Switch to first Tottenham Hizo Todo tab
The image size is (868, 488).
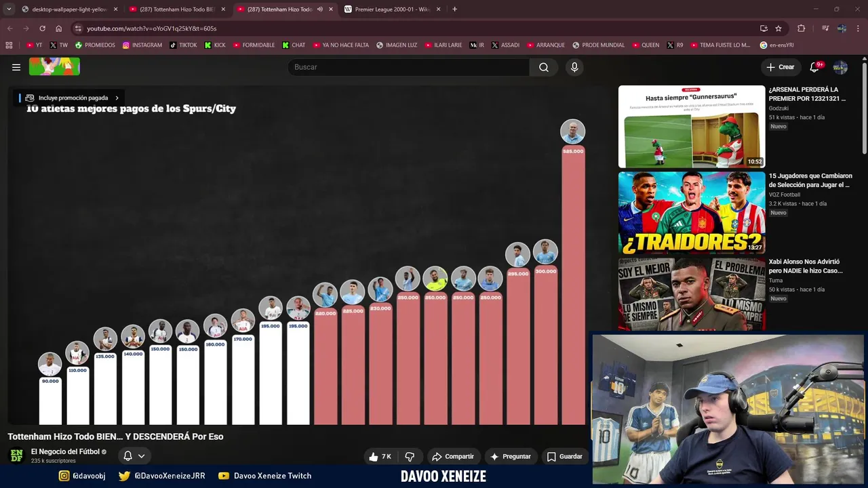176,9
